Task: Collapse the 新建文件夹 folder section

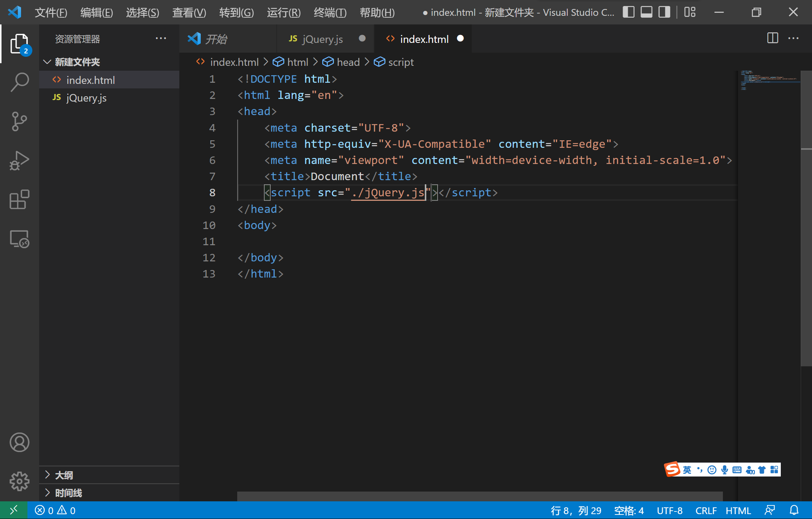Action: 77,62
